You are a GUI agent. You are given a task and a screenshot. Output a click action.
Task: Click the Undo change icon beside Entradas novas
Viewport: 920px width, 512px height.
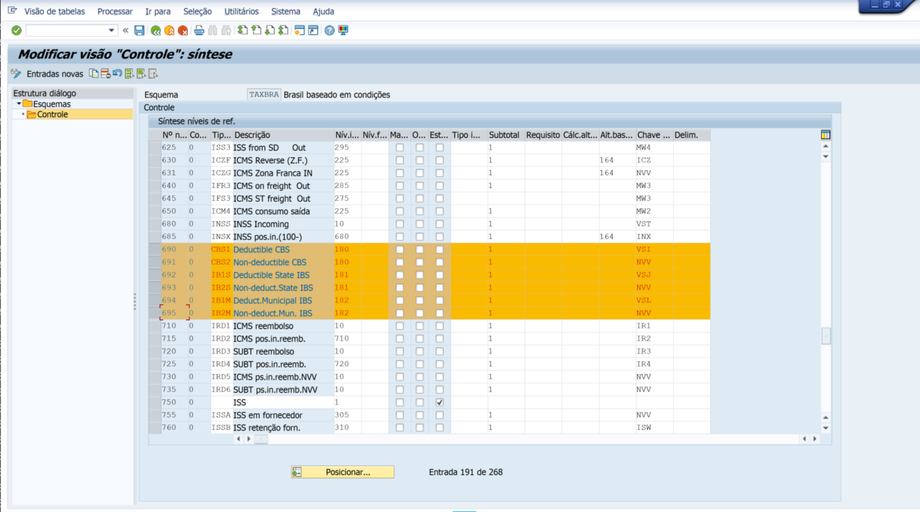point(117,74)
